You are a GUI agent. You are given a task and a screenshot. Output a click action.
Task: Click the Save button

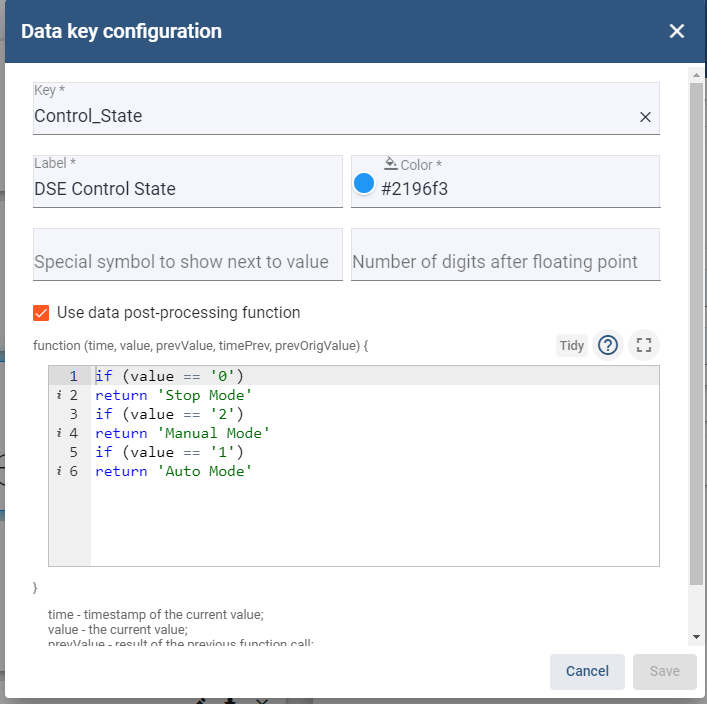665,671
